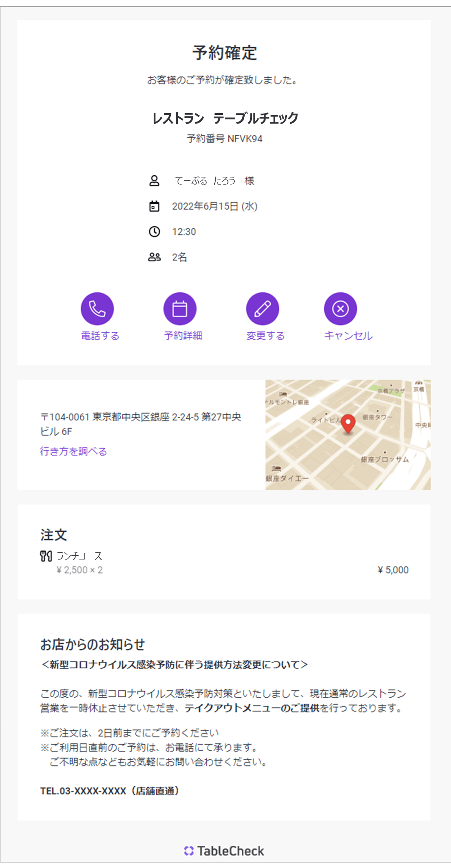Click the 銀座タワー label on the map
451x868 pixels.
(378, 417)
